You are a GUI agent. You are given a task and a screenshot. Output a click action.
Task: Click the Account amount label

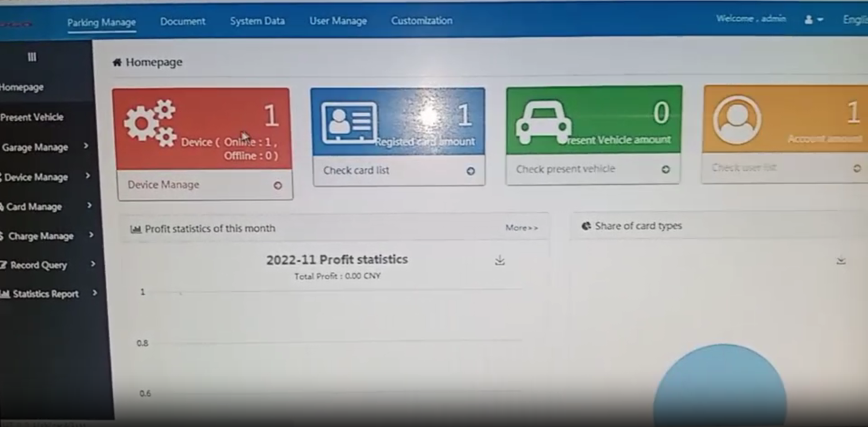pos(825,139)
